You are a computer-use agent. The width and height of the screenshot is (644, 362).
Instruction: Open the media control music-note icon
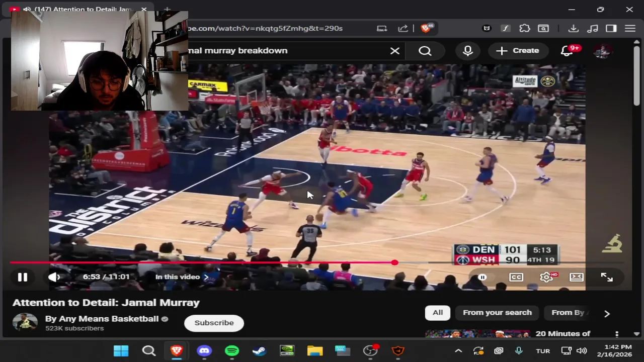593,29
